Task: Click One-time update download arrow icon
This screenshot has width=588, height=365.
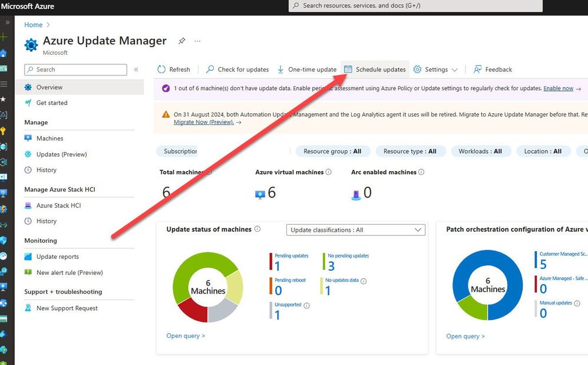Action: coord(280,70)
